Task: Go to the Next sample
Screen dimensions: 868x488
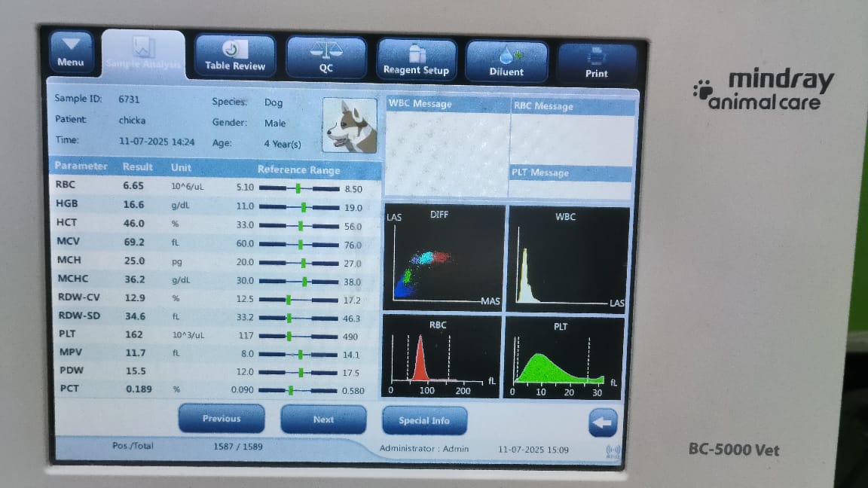Action: (323, 419)
